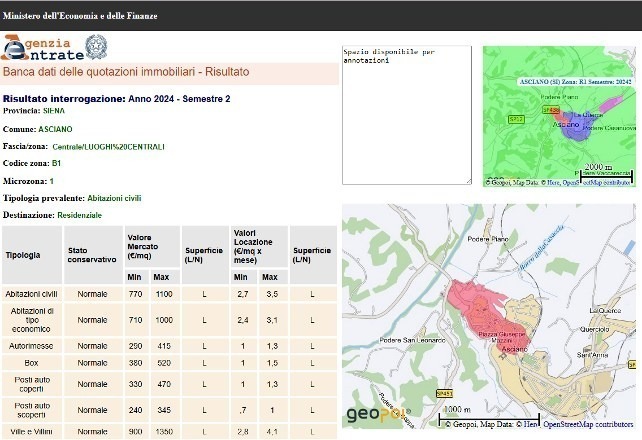
Task: Click inside the annotations text area
Action: coord(405,115)
